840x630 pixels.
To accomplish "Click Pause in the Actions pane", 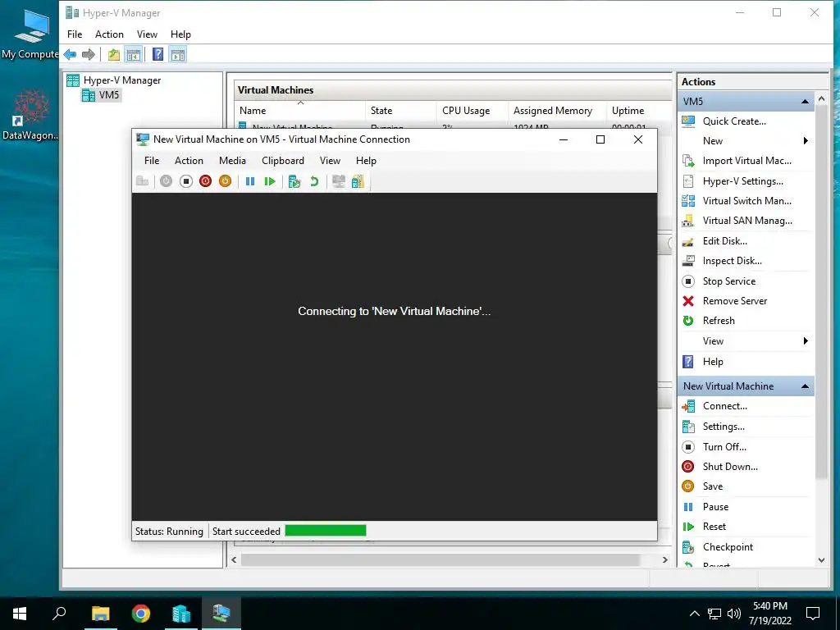I will [x=715, y=507].
